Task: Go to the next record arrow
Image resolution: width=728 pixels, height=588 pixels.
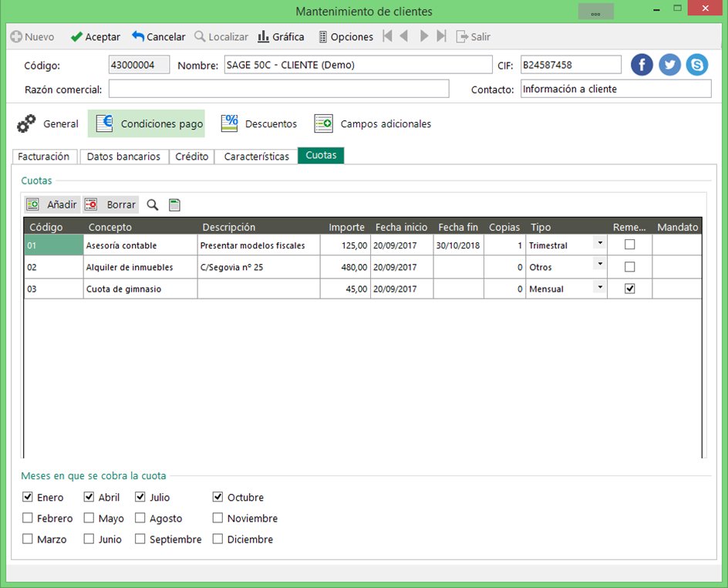Action: click(x=424, y=35)
